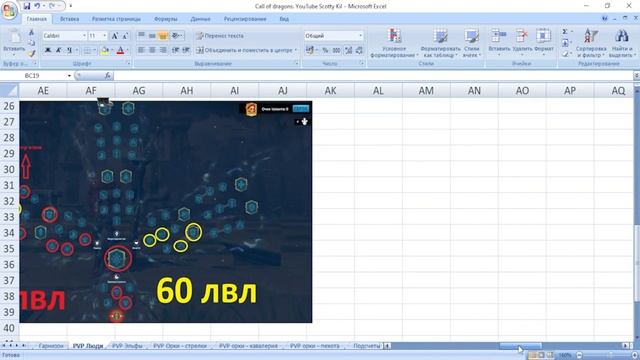Screen dimensions: 640x360
Task: Switch to the Рецензирование ribbon tab
Action: coord(245,19)
